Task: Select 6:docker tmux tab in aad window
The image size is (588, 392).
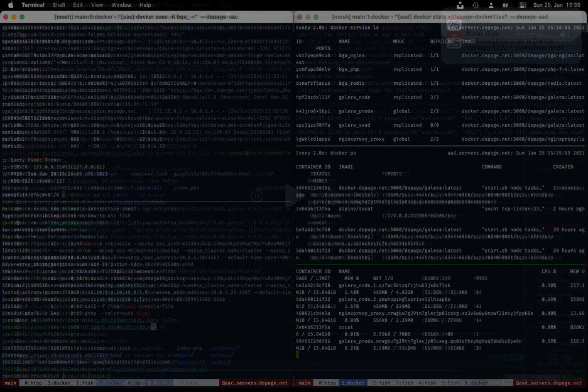Action: coord(476,383)
